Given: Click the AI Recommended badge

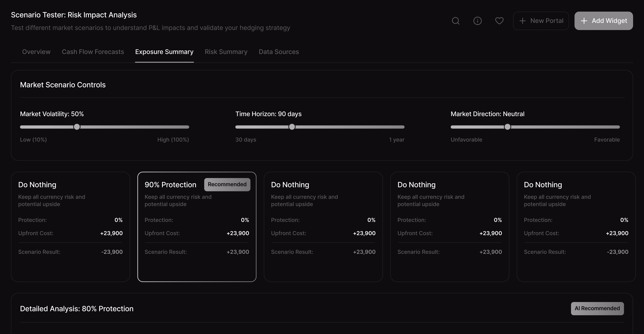Looking at the screenshot, I should pos(597,309).
